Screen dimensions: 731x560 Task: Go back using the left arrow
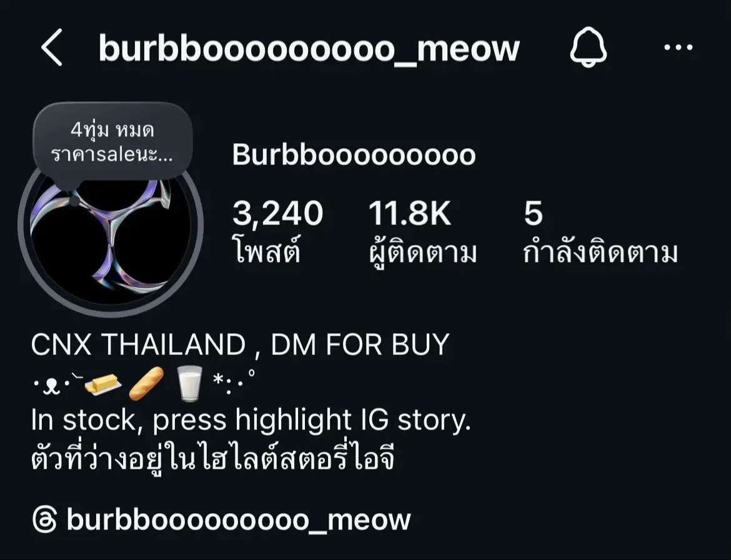[51, 47]
